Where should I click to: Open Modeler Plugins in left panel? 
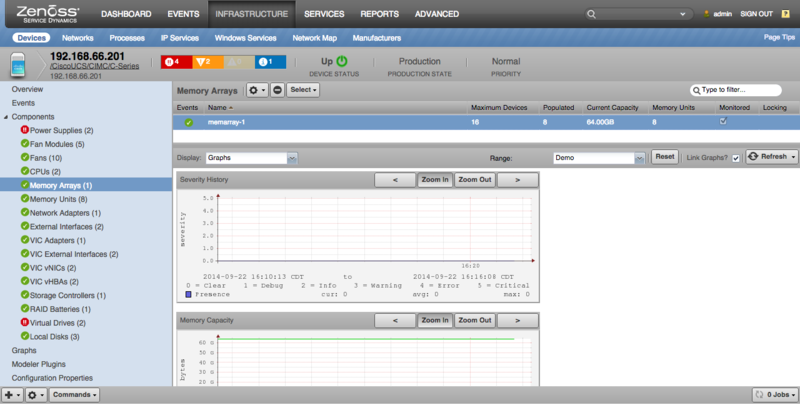tap(39, 364)
